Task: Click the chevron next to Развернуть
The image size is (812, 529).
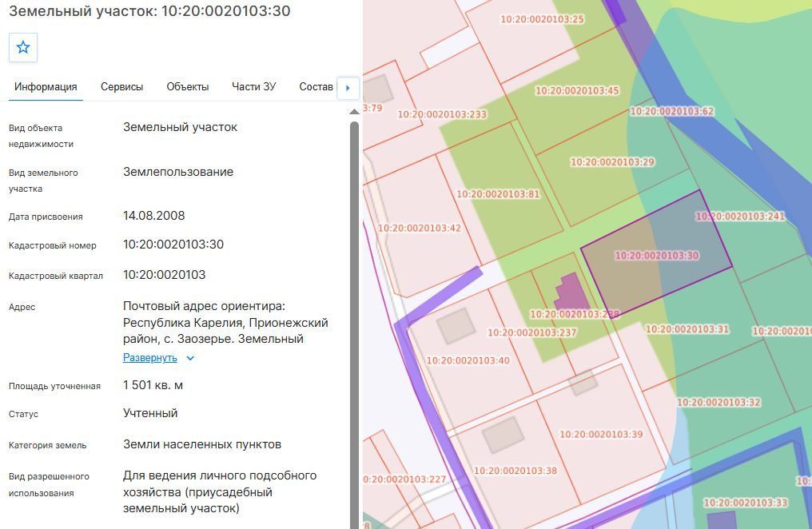Action: (x=190, y=358)
